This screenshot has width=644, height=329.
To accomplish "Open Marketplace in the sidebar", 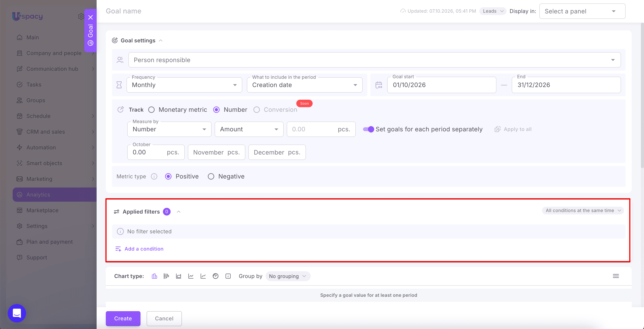I will (x=54, y=210).
